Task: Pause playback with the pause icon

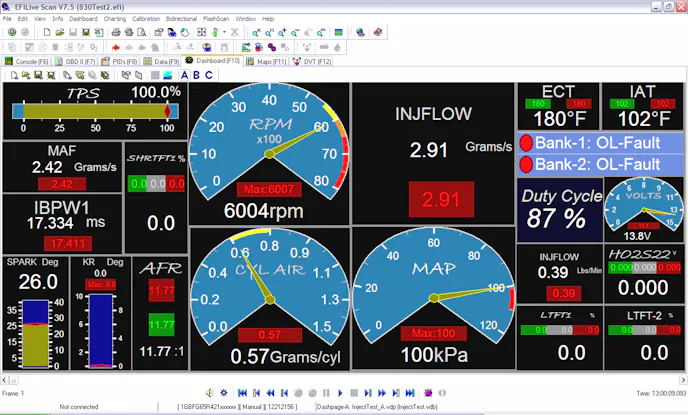Action: pyautogui.click(x=326, y=393)
